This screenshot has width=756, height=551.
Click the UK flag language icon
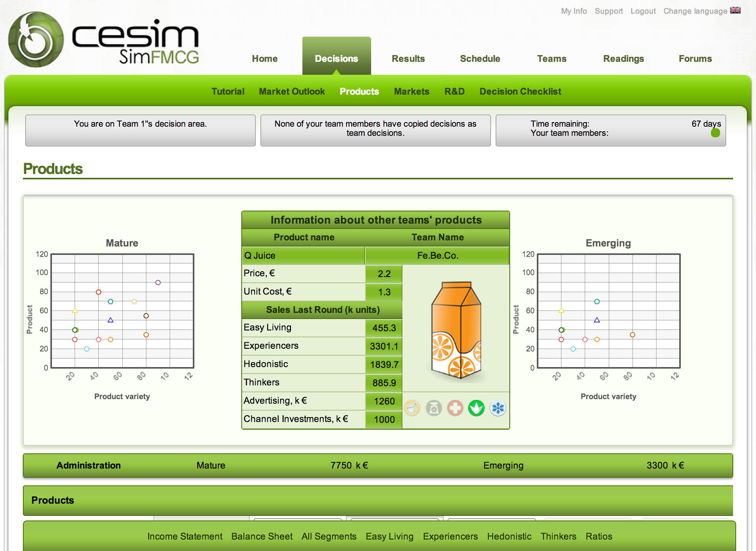click(x=735, y=11)
